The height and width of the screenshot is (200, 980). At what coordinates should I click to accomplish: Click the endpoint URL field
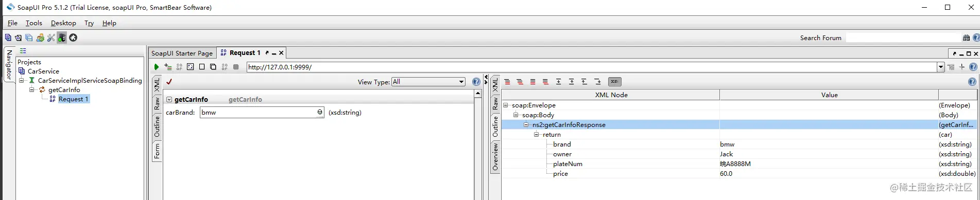tap(592, 67)
